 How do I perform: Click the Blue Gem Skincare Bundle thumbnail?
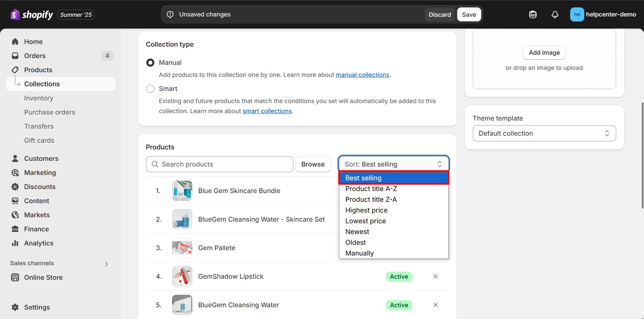[x=182, y=191]
